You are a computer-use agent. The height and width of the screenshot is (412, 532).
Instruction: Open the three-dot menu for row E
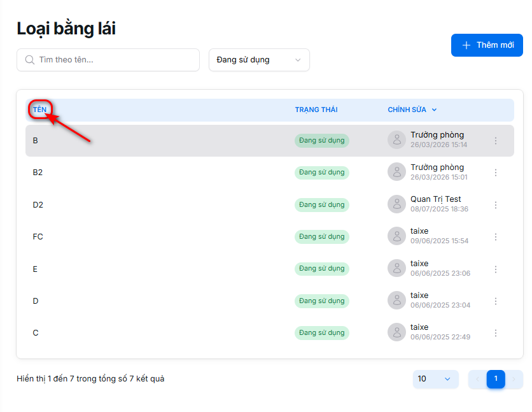[x=496, y=269]
